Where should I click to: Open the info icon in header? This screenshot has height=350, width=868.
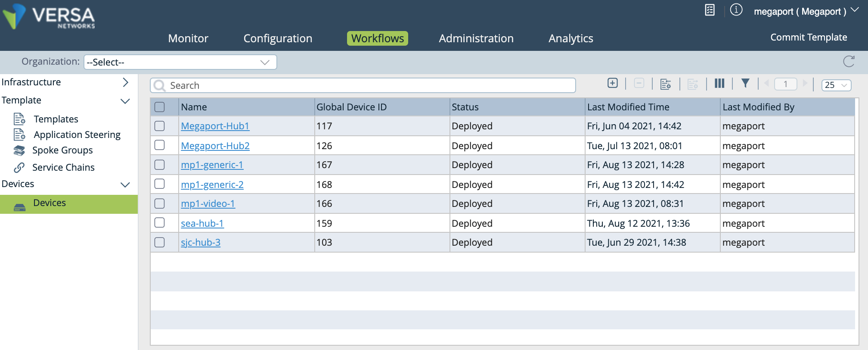[x=736, y=10]
